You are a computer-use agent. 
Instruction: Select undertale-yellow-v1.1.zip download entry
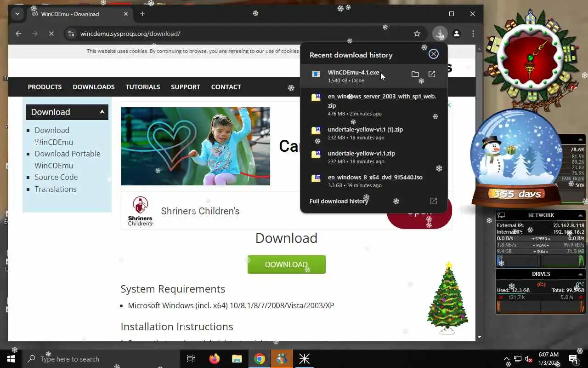click(x=373, y=157)
